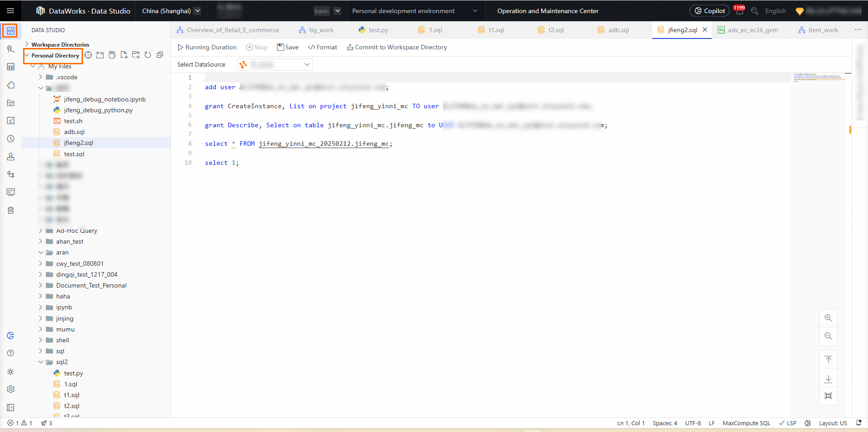Click the puzzle-piece extension icon in left sidebar
This screenshot has width=868, height=432.
pos(10,85)
